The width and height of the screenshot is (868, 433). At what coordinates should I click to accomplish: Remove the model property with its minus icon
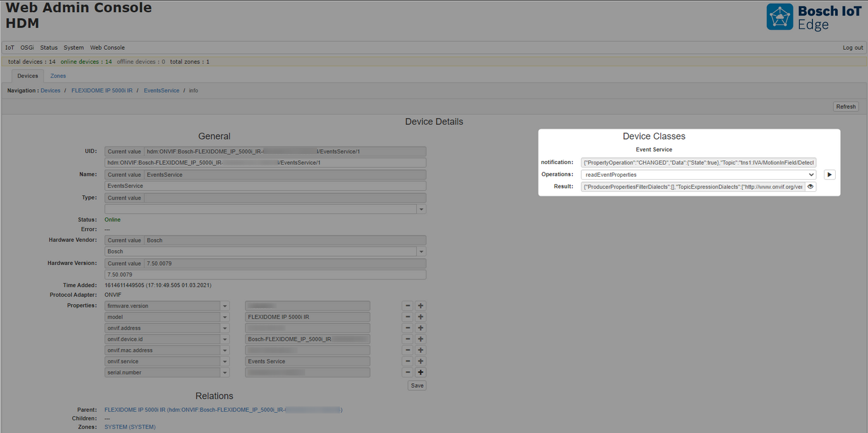(407, 316)
